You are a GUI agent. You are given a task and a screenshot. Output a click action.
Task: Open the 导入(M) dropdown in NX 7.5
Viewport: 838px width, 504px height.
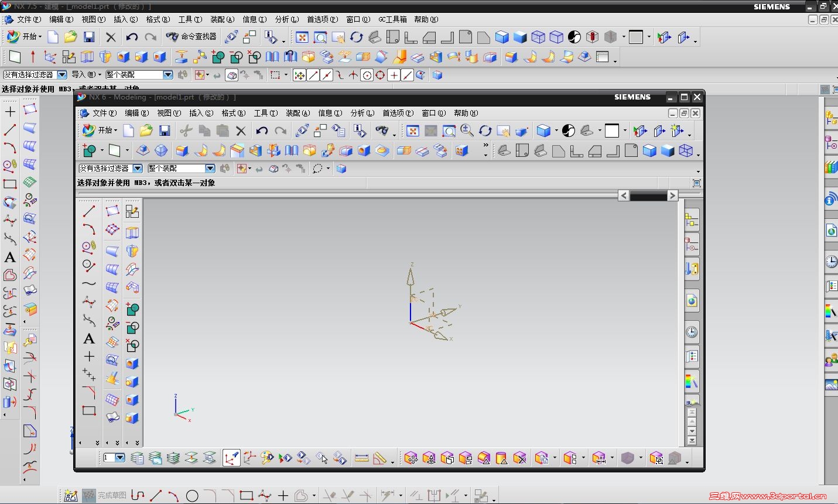tap(86, 75)
